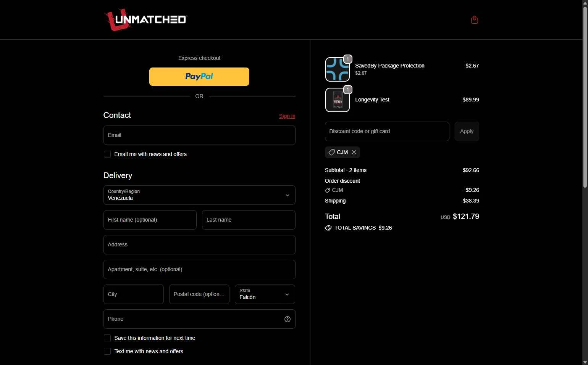
Task: Click the scrollbar down arrow
Action: click(585, 362)
